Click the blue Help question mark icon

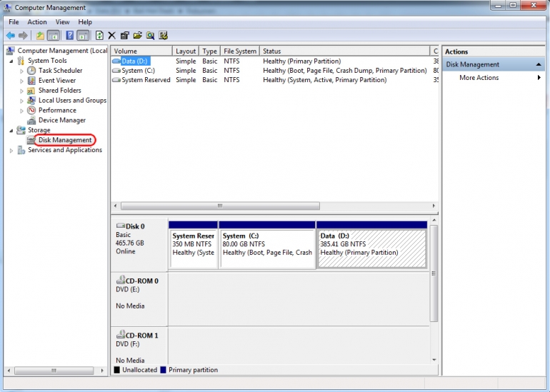70,36
